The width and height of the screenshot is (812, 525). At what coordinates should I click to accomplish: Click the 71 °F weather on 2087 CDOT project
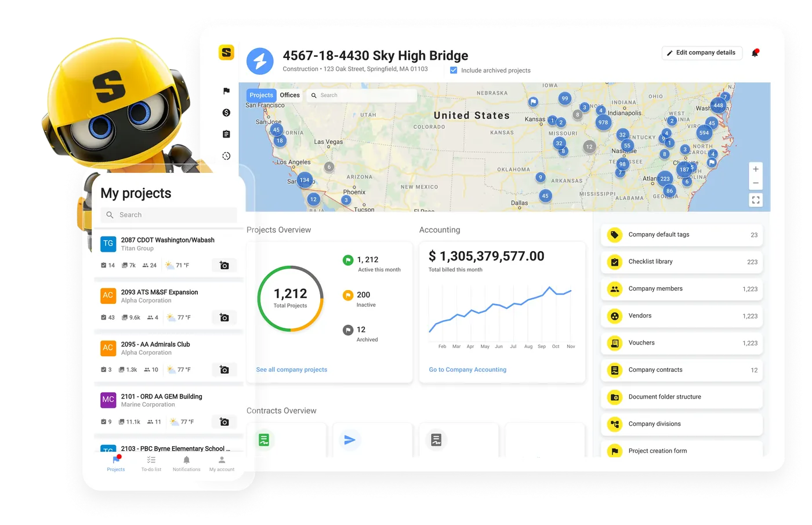click(x=177, y=265)
